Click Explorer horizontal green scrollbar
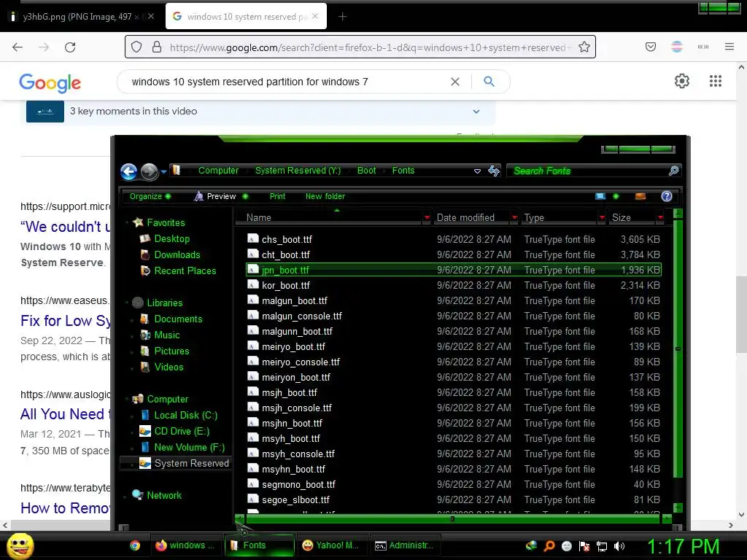The width and height of the screenshot is (747, 560). click(452, 519)
